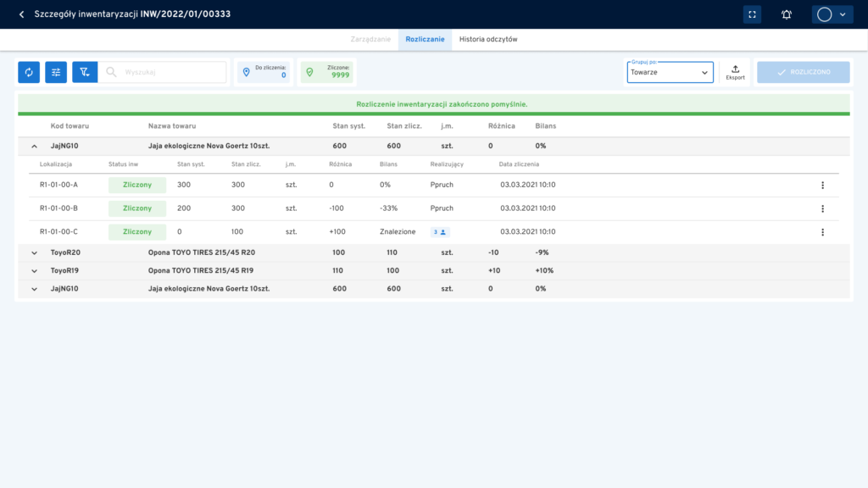The width and height of the screenshot is (868, 488).
Task: Open the column settings sliders icon
Action: [x=56, y=73]
